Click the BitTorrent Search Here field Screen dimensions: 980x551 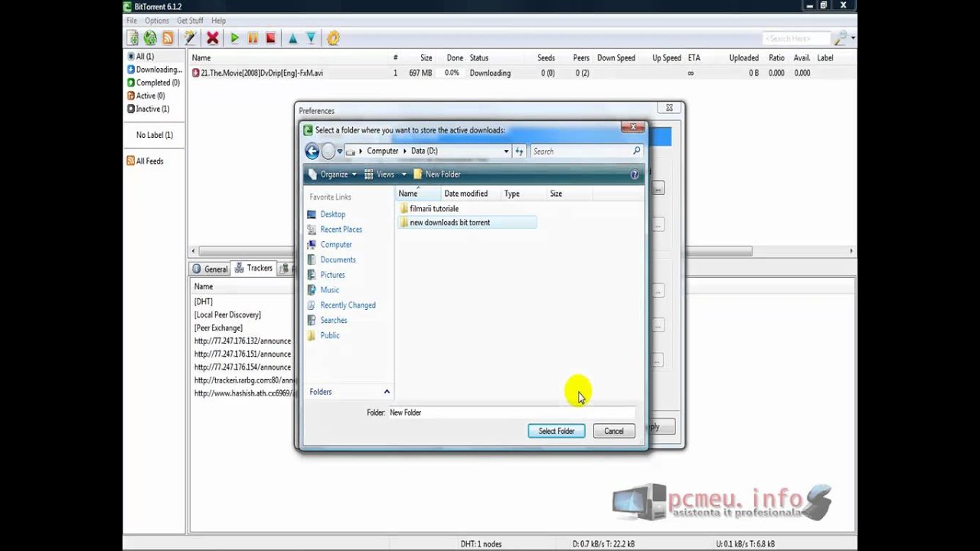[797, 38]
